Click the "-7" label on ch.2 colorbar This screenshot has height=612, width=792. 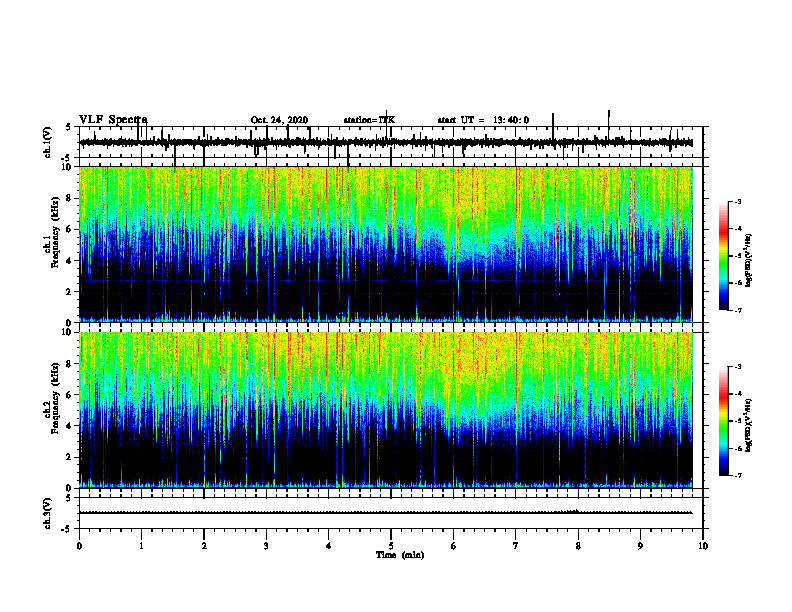pos(738,475)
